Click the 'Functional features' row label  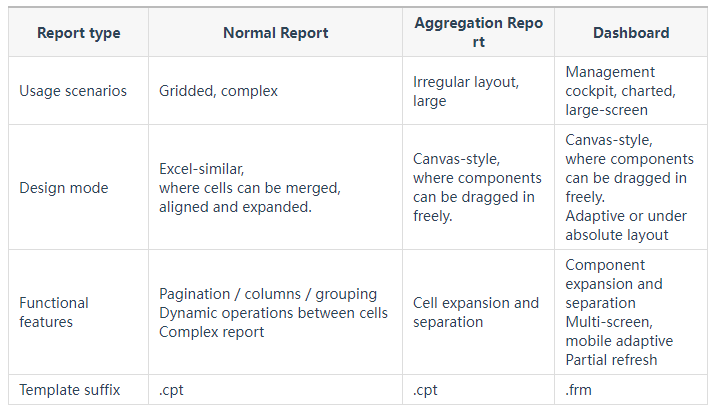[79, 312]
